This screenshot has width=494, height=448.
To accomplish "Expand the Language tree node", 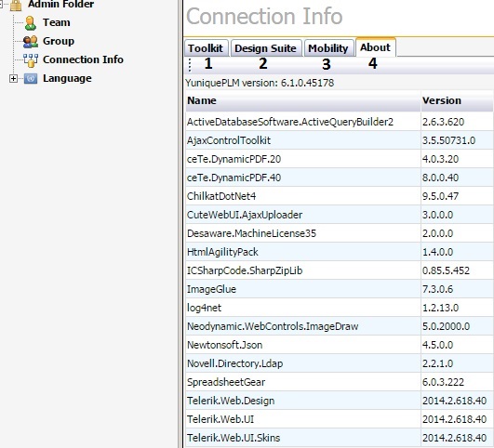I will coord(13,78).
